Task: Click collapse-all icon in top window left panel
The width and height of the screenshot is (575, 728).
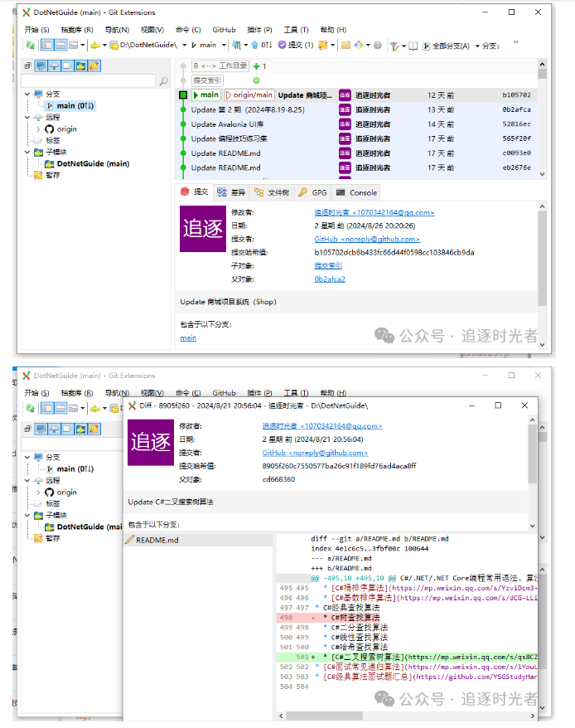Action: pyautogui.click(x=27, y=66)
